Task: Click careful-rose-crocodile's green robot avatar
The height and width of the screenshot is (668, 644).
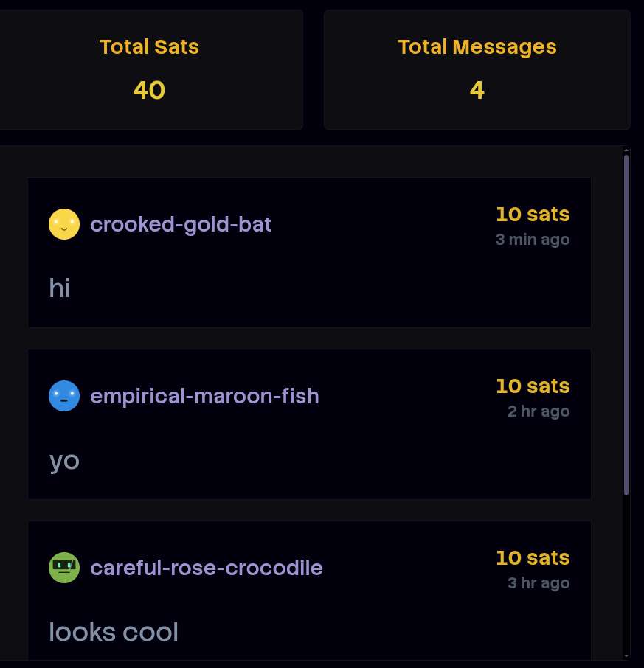Action: [64, 568]
